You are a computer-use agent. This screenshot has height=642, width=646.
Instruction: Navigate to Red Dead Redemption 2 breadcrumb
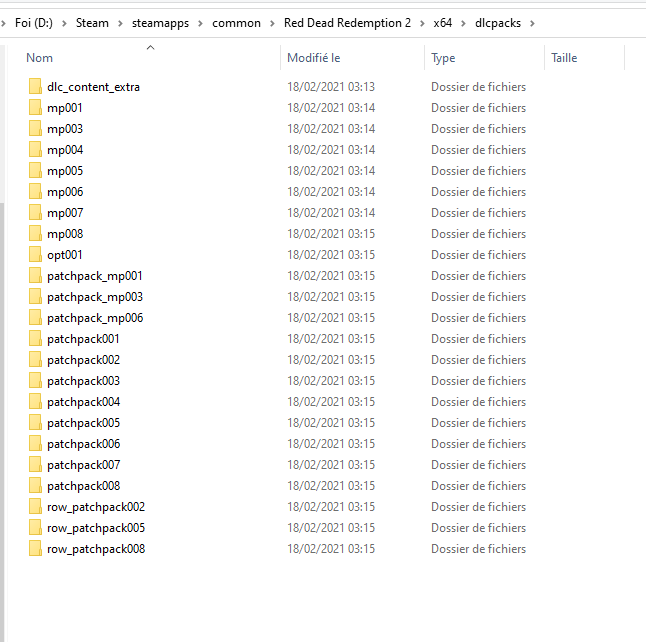point(347,23)
